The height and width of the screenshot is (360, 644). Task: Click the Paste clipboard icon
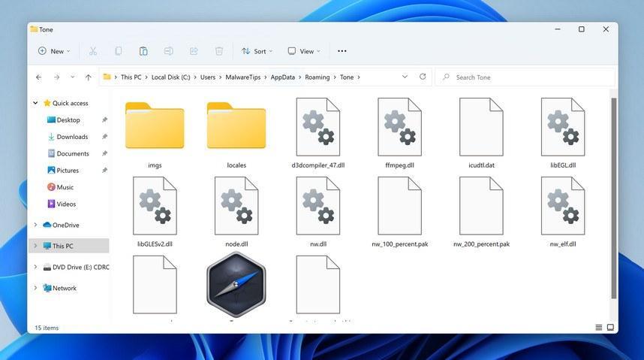tap(143, 51)
